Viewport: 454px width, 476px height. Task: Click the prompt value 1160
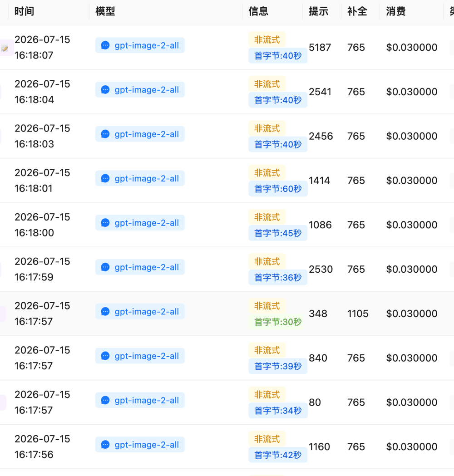(x=319, y=447)
